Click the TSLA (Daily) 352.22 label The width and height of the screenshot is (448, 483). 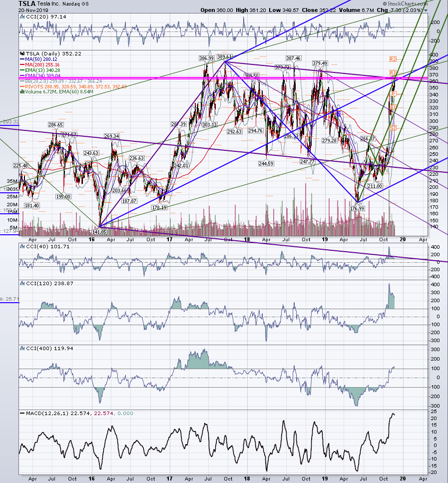click(53, 53)
